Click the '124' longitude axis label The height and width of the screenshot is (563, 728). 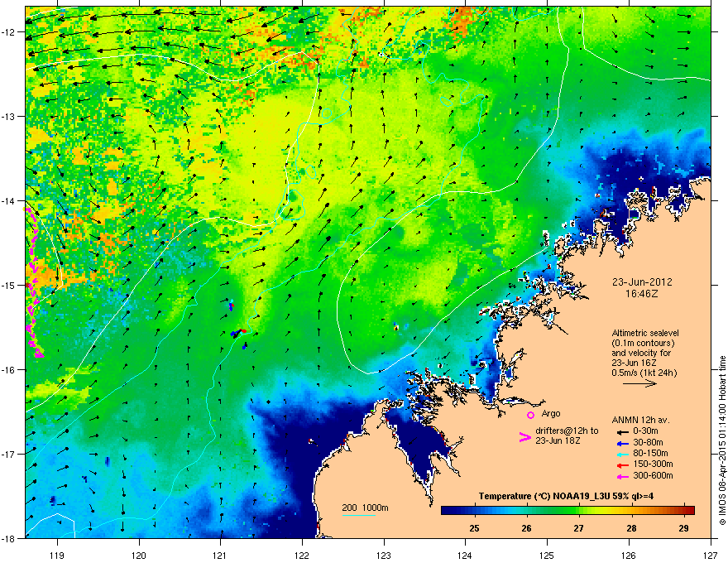tap(466, 555)
